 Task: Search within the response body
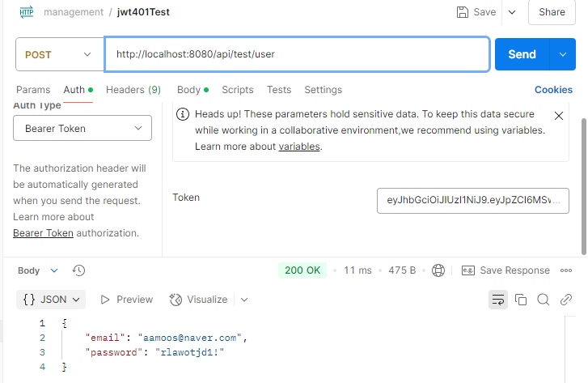point(544,300)
